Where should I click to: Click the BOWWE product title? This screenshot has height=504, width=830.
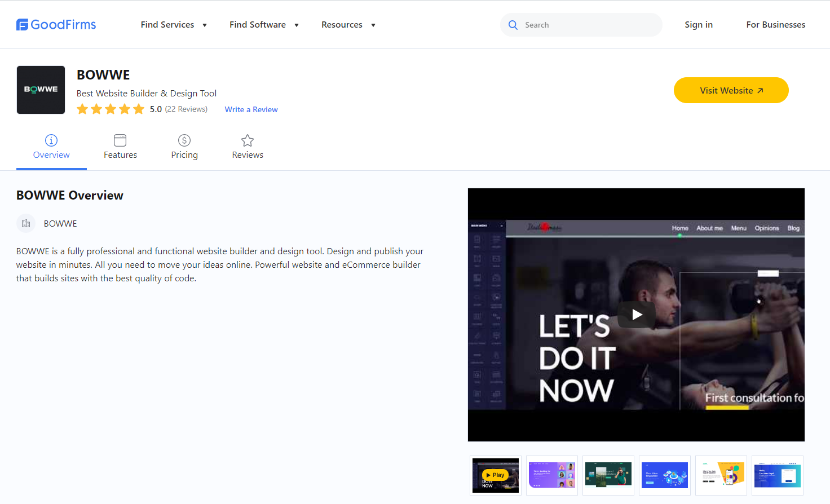[x=103, y=75]
